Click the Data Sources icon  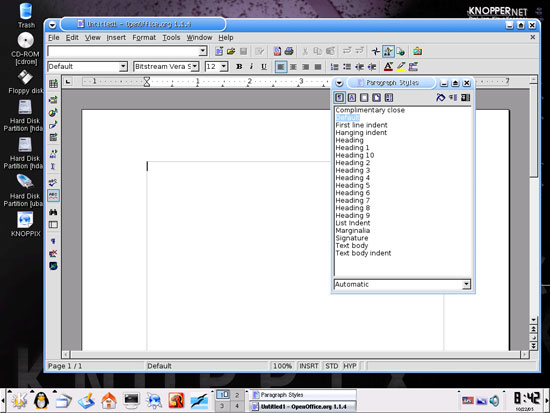[53, 225]
